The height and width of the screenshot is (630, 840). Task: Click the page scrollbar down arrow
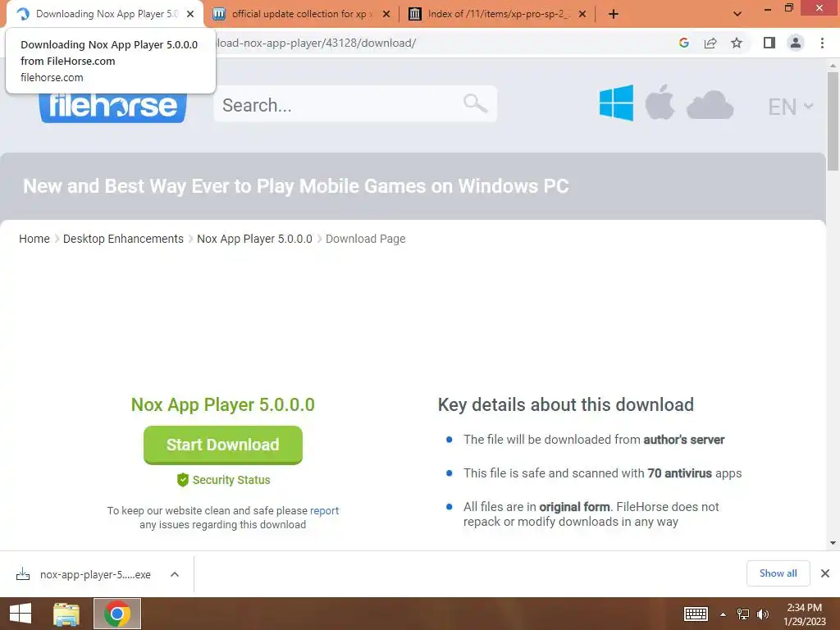pyautogui.click(x=833, y=543)
